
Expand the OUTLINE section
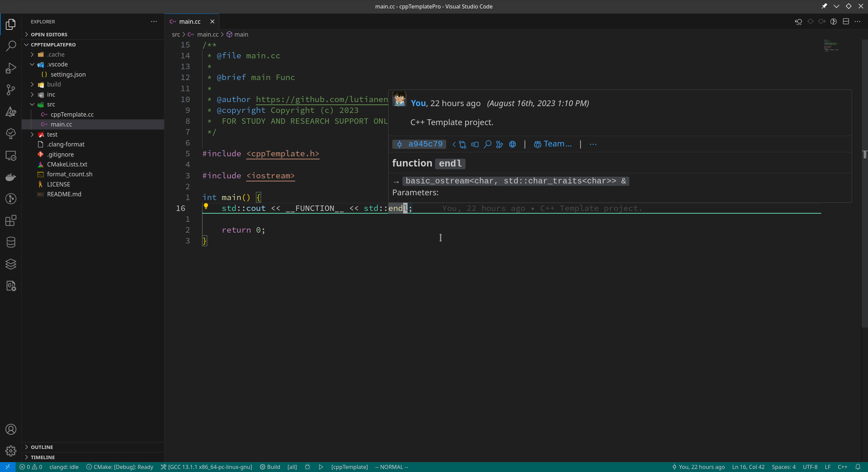(x=42, y=447)
